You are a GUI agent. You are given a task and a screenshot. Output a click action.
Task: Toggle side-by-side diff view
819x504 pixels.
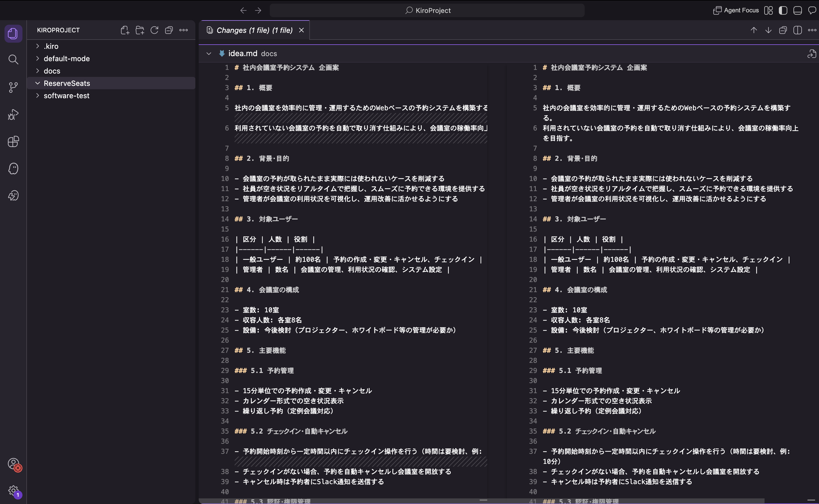(x=798, y=30)
